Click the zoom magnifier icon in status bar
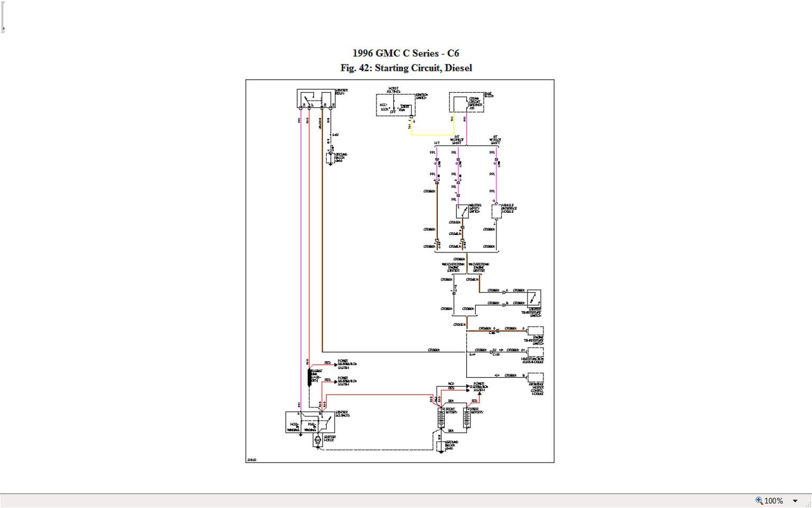Viewport: 812px width, 508px height. tap(759, 500)
